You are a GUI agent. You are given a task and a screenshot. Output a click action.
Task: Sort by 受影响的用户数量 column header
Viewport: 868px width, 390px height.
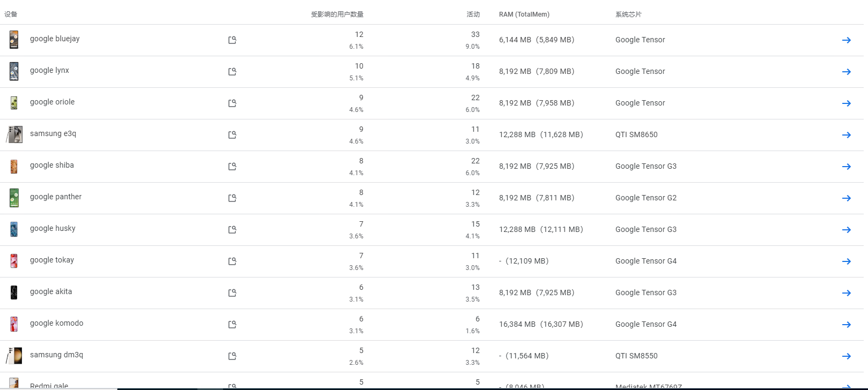tap(337, 14)
